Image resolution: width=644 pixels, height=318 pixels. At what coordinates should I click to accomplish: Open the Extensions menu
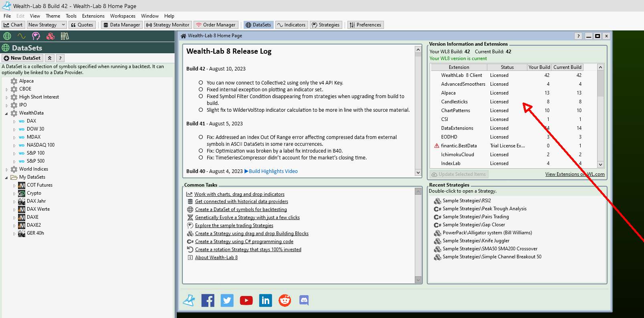(x=93, y=16)
